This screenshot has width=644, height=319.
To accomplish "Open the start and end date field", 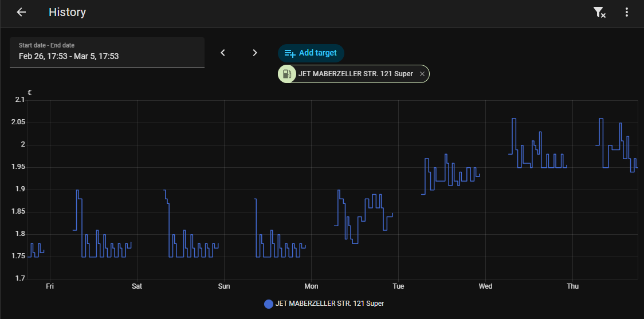I will pyautogui.click(x=107, y=52).
